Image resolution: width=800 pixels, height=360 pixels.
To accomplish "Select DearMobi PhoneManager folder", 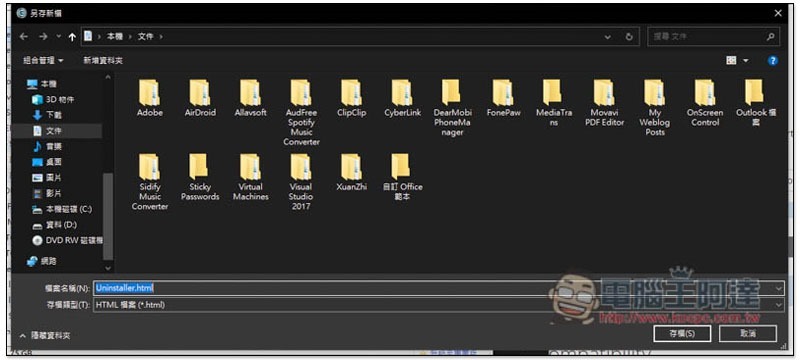I will (453, 108).
